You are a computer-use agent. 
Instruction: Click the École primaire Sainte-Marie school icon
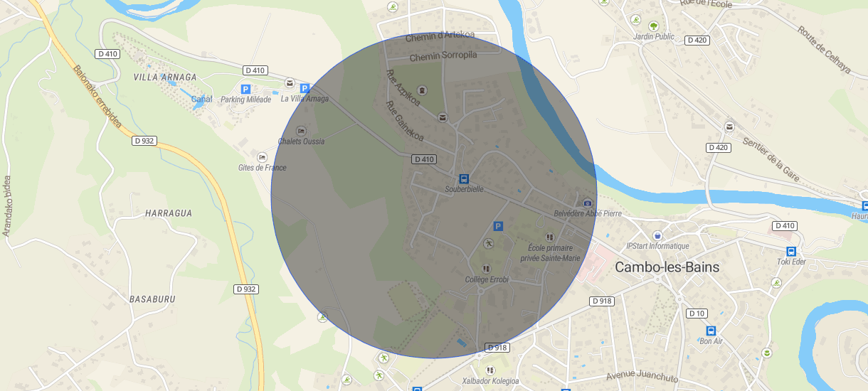(x=549, y=236)
